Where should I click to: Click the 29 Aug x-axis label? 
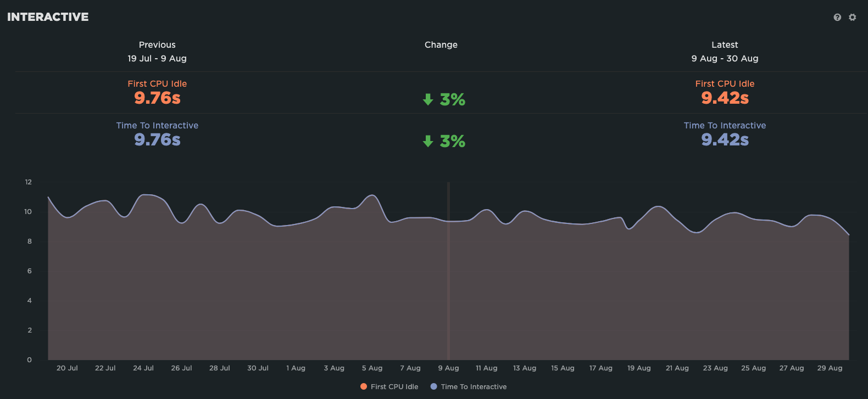[830, 368]
